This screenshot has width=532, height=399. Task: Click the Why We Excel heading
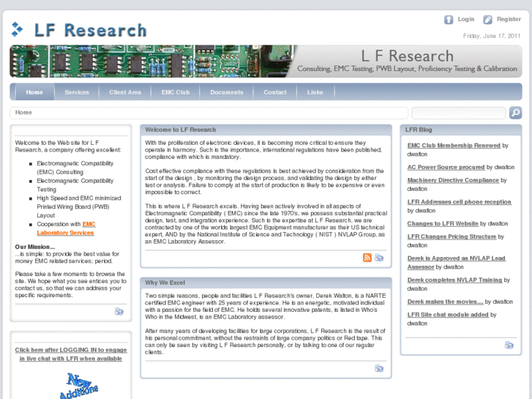coord(165,283)
